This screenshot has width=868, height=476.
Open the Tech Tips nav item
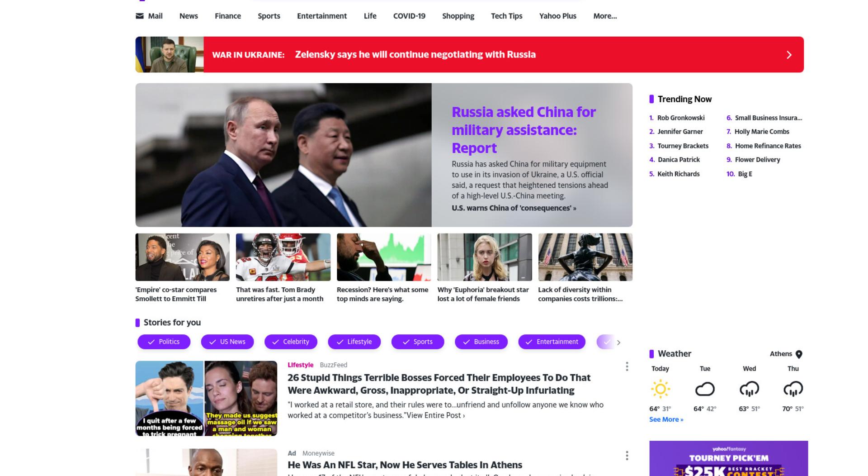(506, 16)
